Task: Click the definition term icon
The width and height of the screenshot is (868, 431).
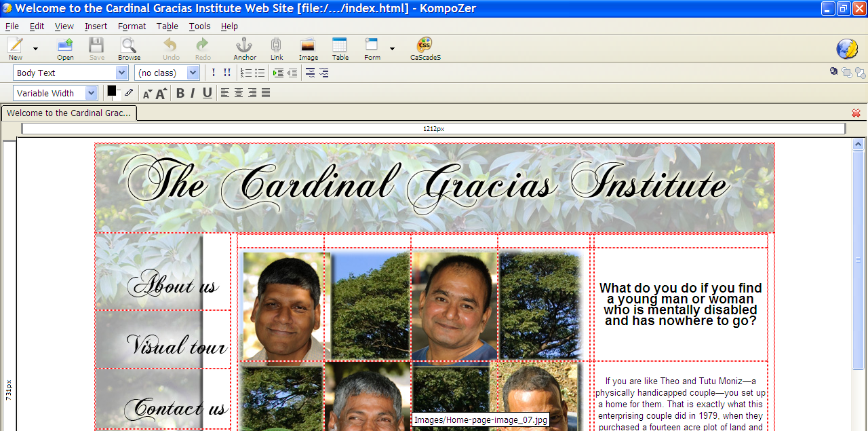Action: [310, 73]
